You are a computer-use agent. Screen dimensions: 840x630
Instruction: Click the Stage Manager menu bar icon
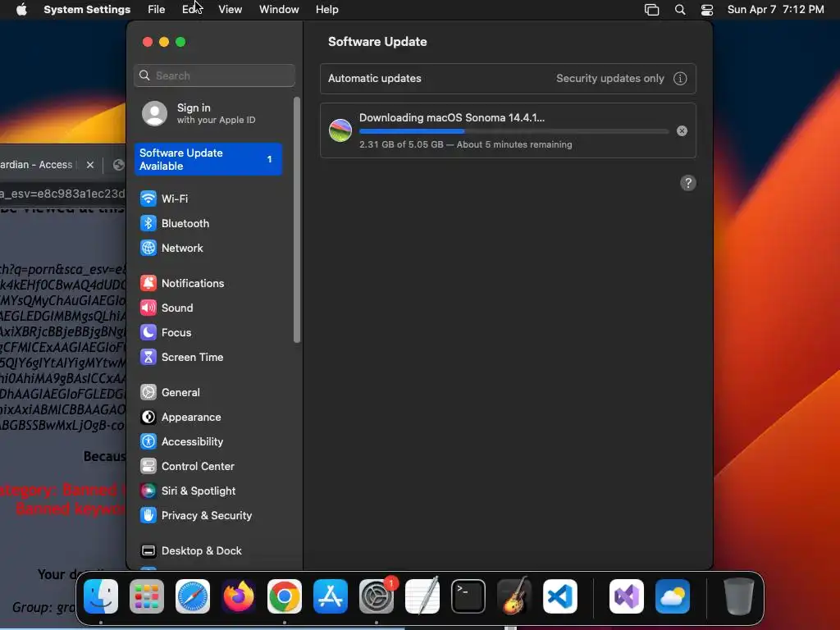tap(651, 10)
